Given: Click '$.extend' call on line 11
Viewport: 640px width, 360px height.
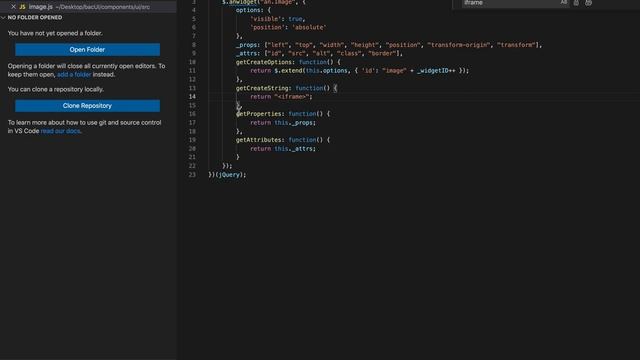Looking at the screenshot, I should (288, 71).
